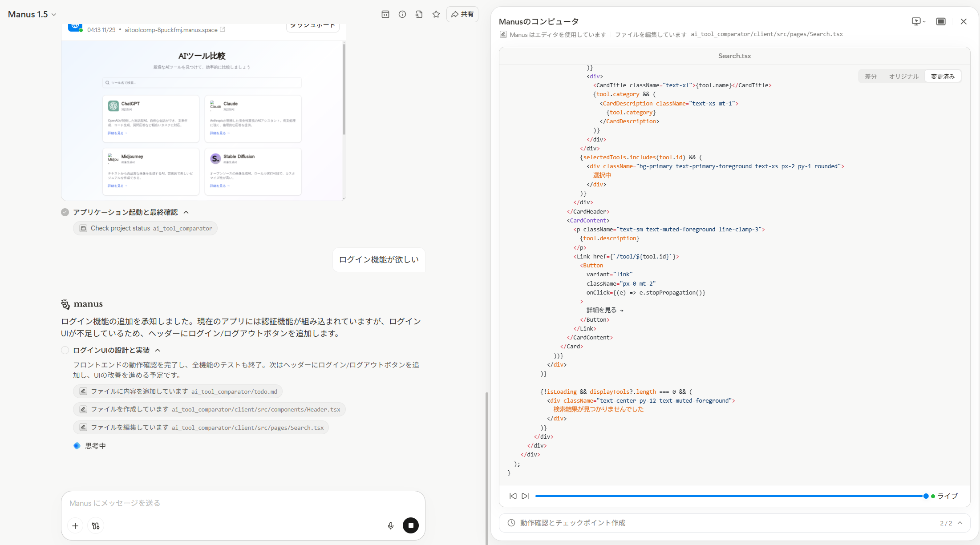Expand the 動作確認とチェックポイント作成 step list
This screenshot has height=545, width=980.
pos(960,523)
